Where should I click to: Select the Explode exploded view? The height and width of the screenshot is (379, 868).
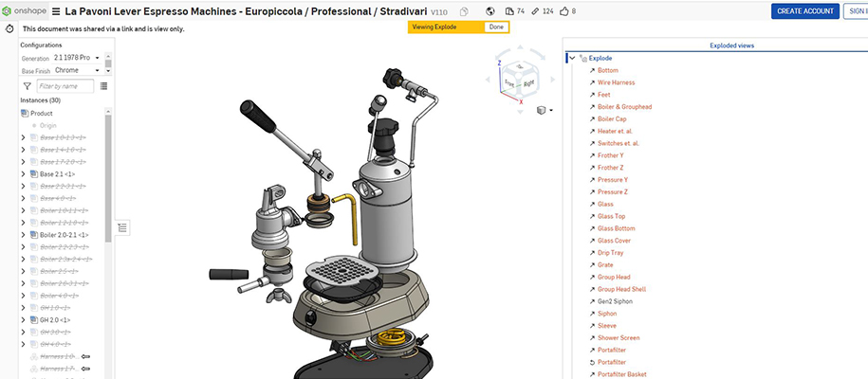pyautogui.click(x=600, y=58)
